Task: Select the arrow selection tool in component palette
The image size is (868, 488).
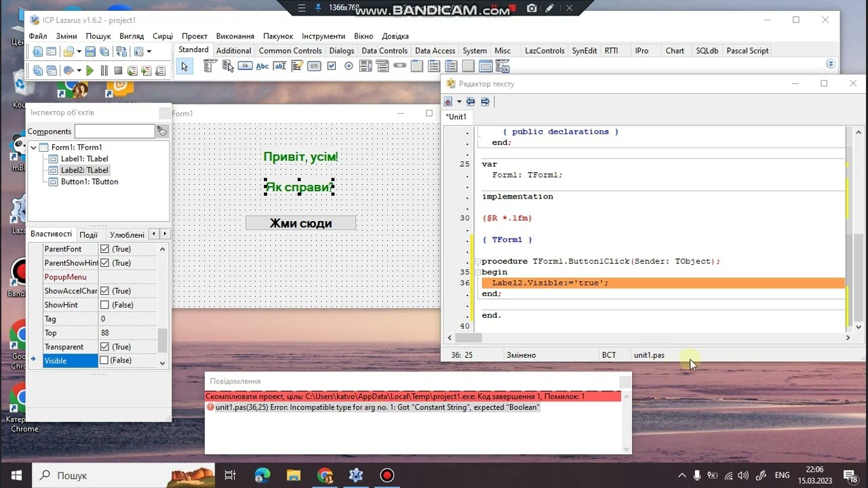Action: pyautogui.click(x=184, y=66)
